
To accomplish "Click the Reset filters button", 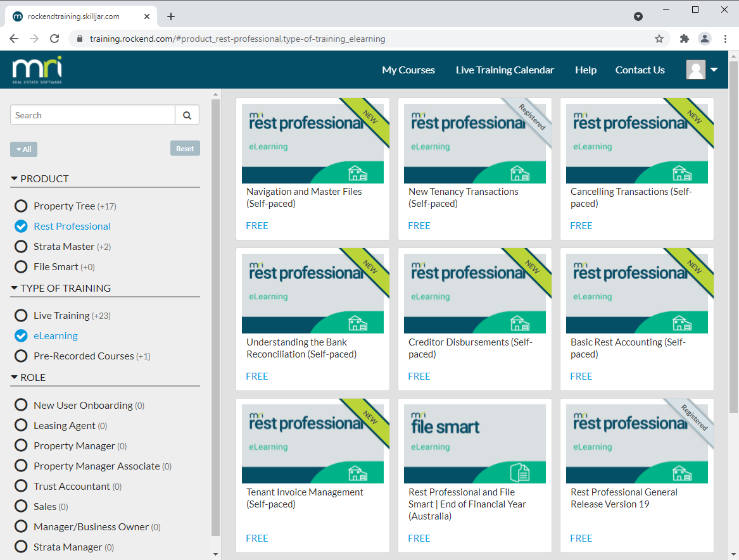I will pyautogui.click(x=185, y=148).
